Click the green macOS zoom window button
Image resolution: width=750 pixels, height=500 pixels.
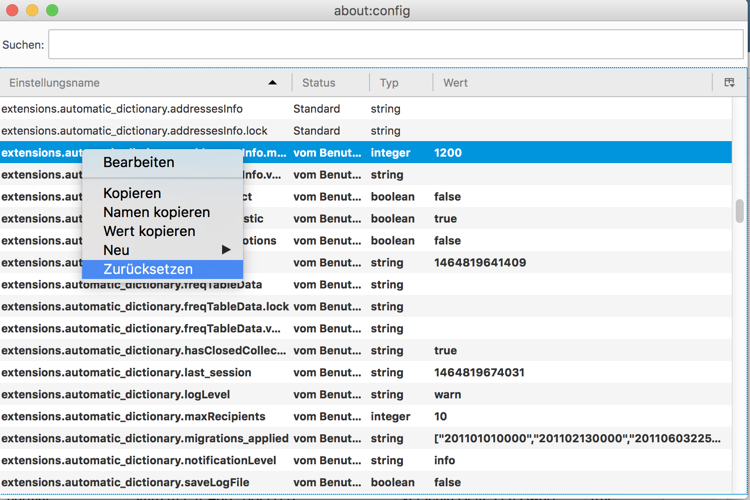(x=52, y=11)
